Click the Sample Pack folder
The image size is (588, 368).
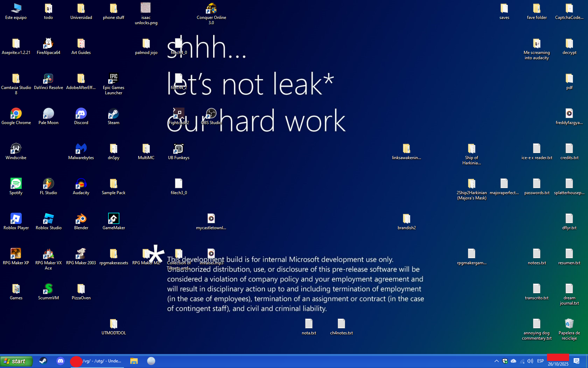(113, 186)
